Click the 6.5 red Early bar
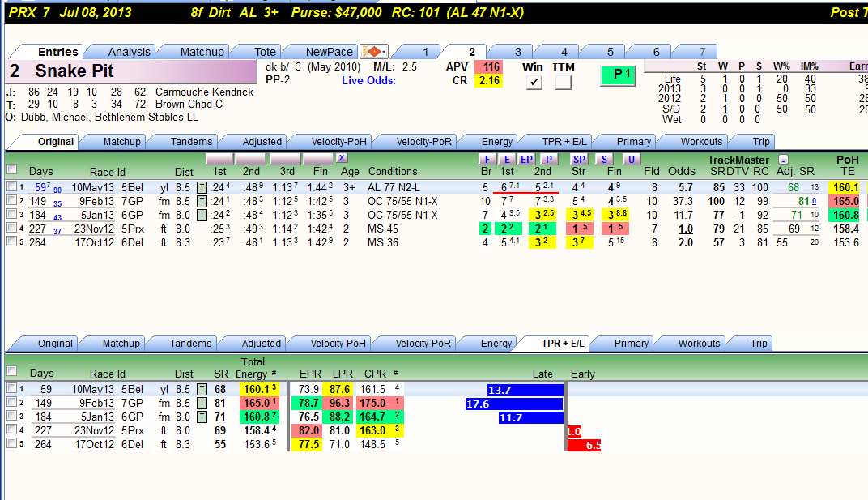868x500 pixels. coord(584,445)
